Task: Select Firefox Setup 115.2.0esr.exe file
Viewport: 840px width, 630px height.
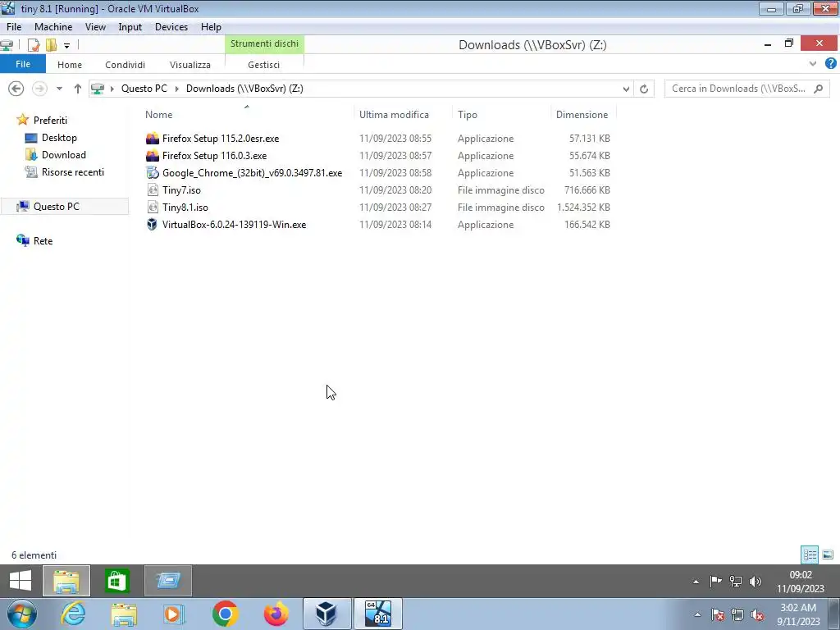Action: click(x=221, y=138)
